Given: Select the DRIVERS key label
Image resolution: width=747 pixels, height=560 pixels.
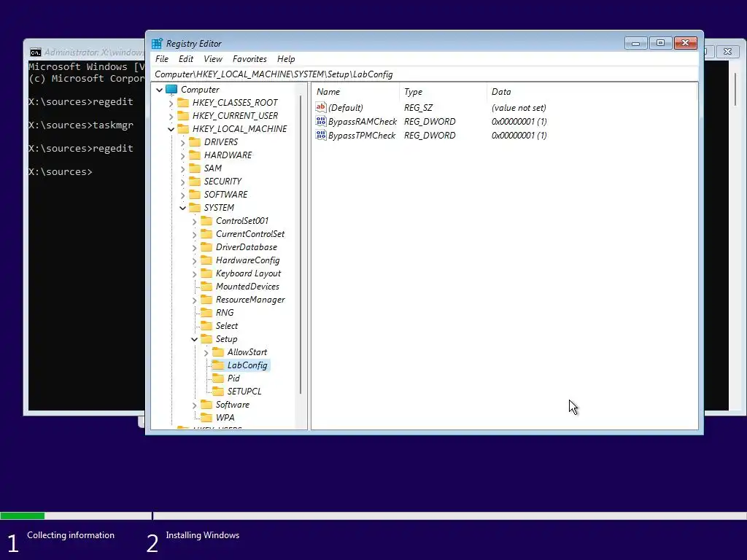Looking at the screenshot, I should coord(221,142).
